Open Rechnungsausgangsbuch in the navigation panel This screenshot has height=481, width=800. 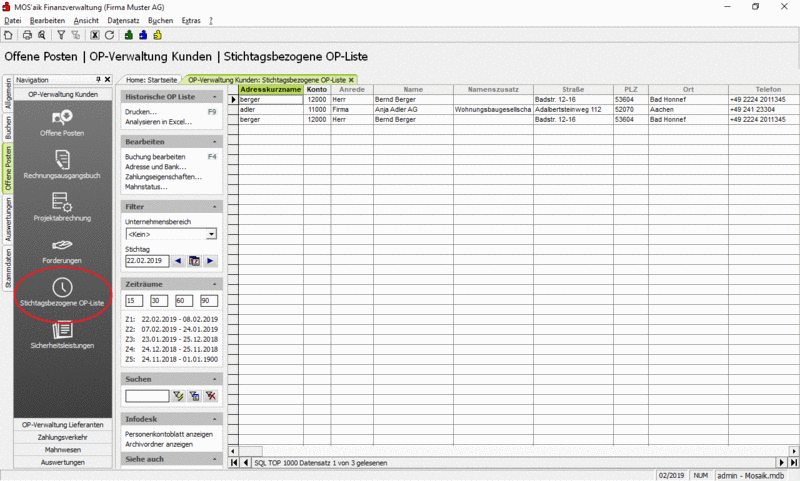click(x=62, y=165)
